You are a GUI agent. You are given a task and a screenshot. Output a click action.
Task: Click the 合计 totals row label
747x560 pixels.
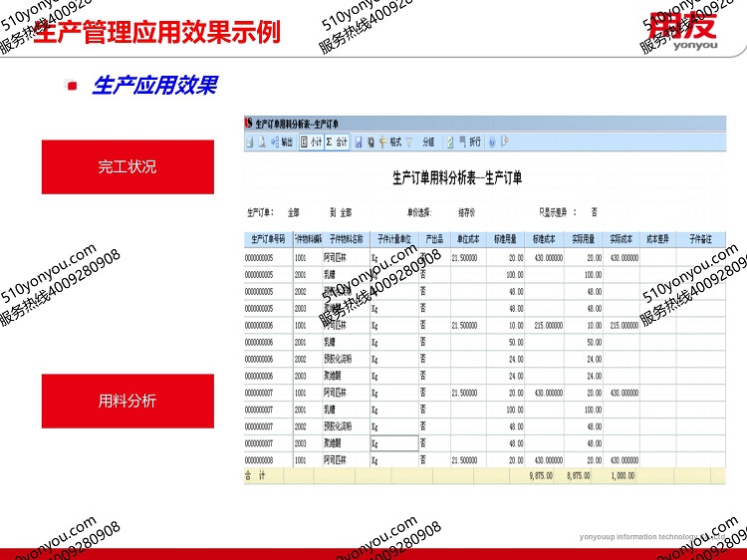point(256,476)
